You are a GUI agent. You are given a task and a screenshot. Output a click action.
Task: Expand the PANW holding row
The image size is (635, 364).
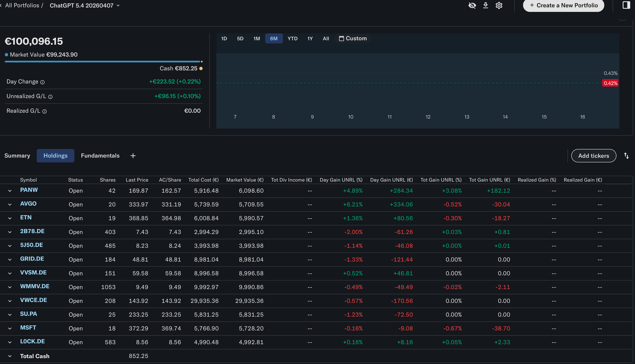click(x=10, y=191)
